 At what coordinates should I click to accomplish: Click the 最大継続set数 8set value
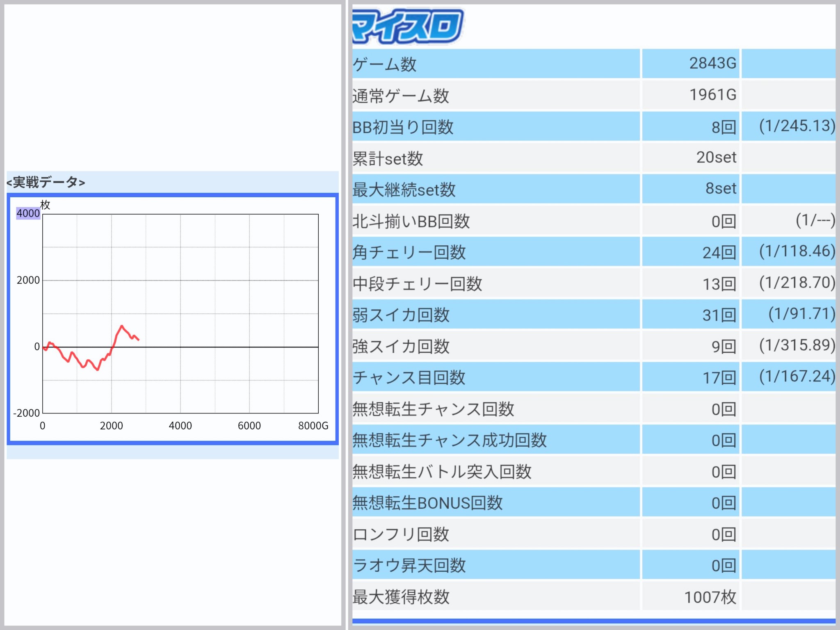pyautogui.click(x=720, y=189)
